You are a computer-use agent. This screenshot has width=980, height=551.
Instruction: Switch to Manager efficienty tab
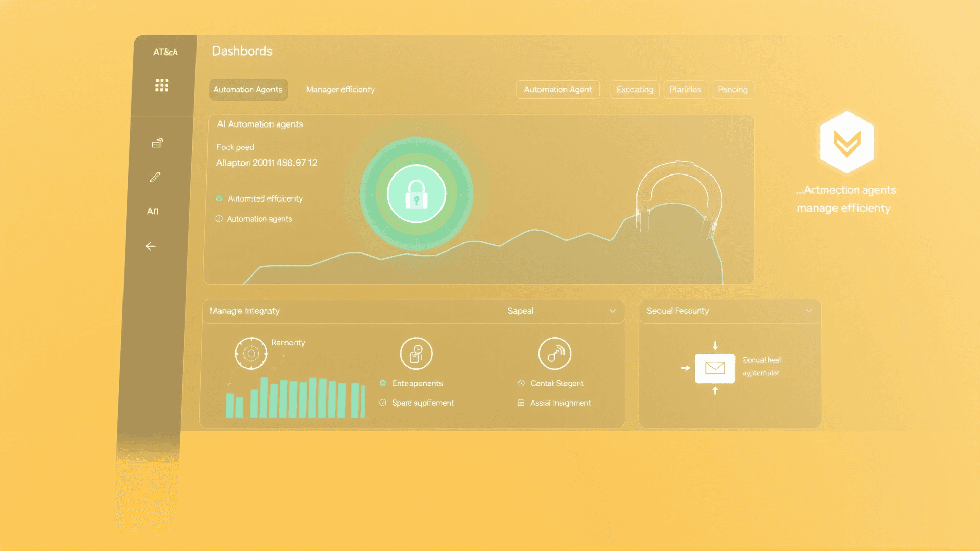340,90
